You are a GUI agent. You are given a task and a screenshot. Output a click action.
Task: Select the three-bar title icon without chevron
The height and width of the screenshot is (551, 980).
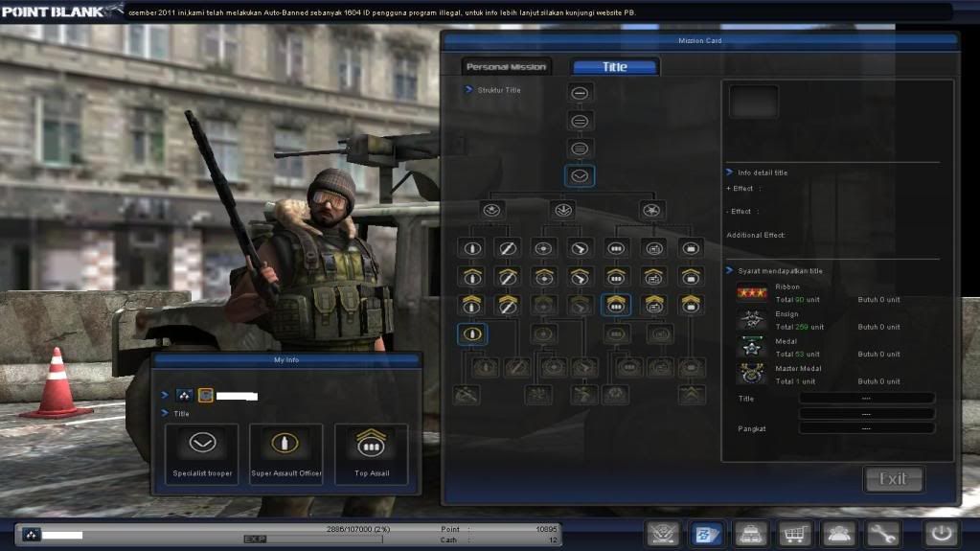616,248
